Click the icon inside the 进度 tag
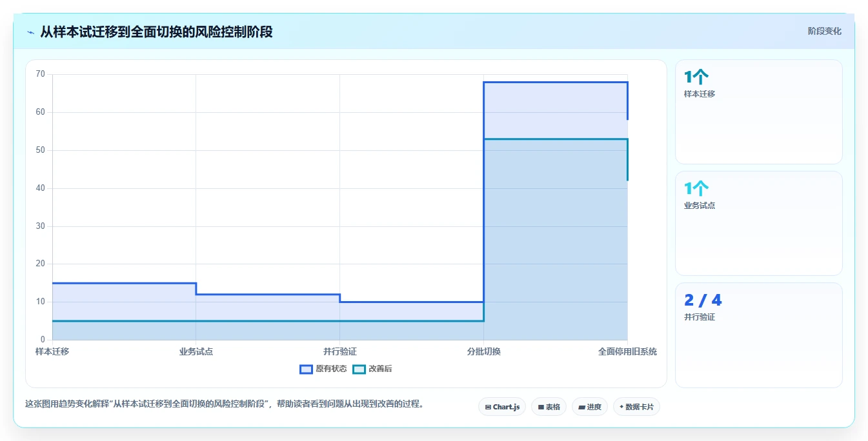868x441 pixels. coord(581,407)
